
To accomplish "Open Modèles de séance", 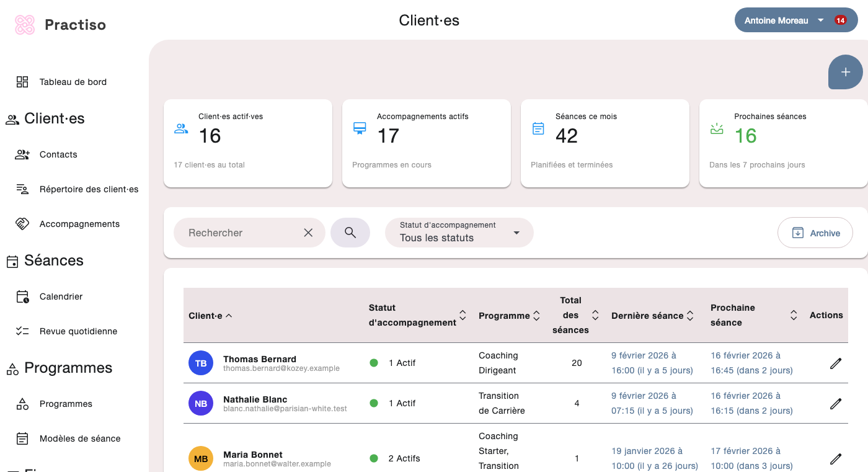I will point(80,439).
